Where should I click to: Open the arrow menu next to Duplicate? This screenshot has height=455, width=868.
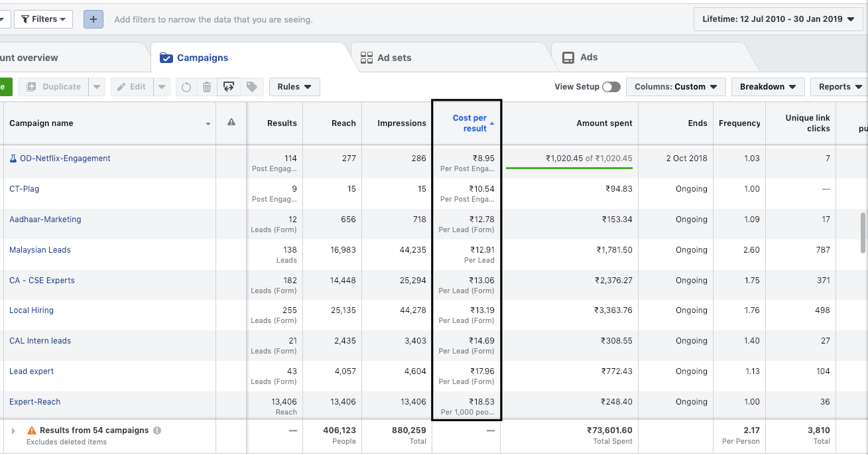tap(97, 87)
